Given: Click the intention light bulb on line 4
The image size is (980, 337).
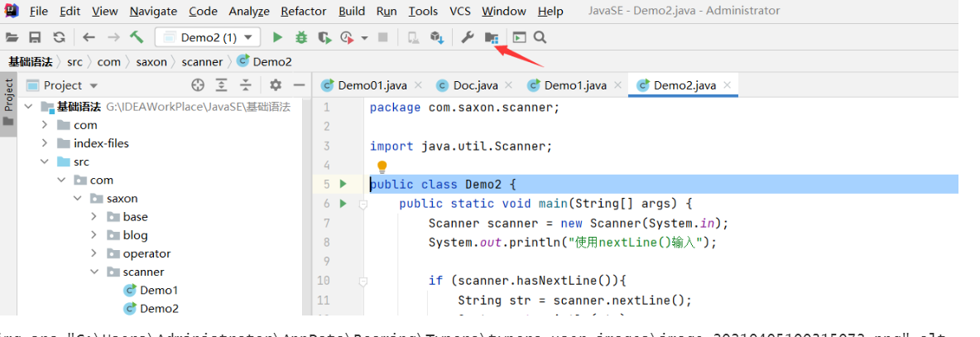Looking at the screenshot, I should (382, 167).
